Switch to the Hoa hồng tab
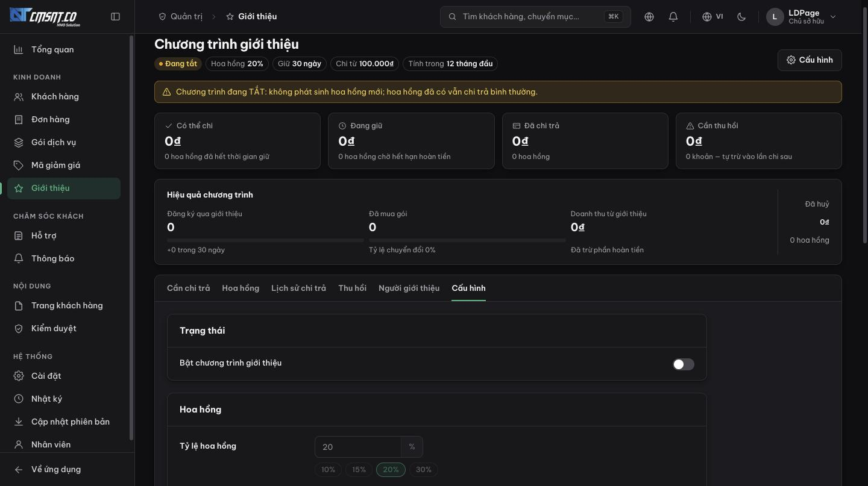The height and width of the screenshot is (486, 868). (241, 288)
